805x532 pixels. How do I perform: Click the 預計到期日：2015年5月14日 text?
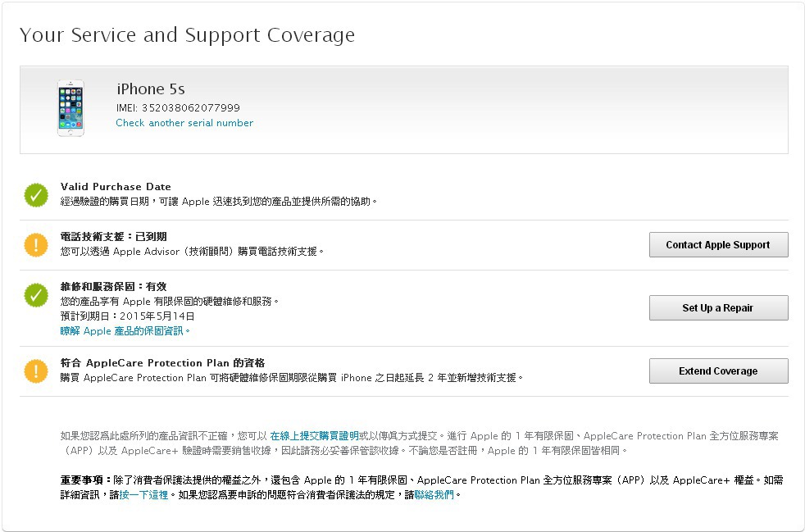(x=127, y=316)
